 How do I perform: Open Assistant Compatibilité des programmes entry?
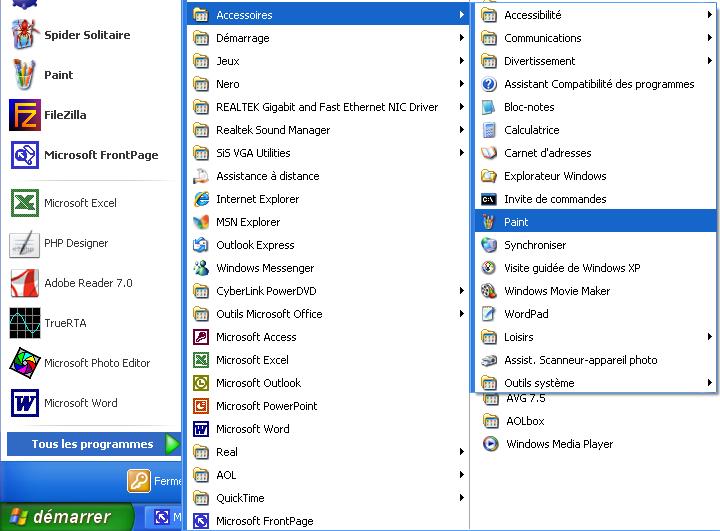tap(596, 84)
